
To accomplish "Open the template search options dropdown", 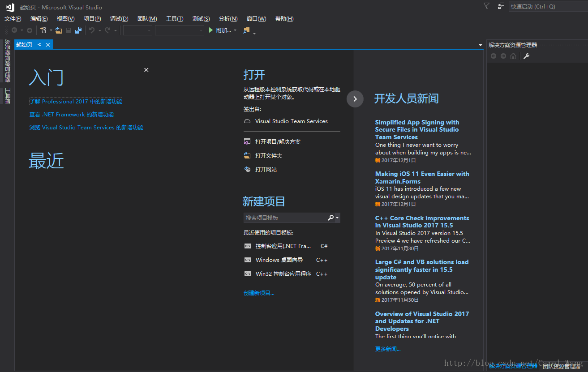I will pos(337,218).
